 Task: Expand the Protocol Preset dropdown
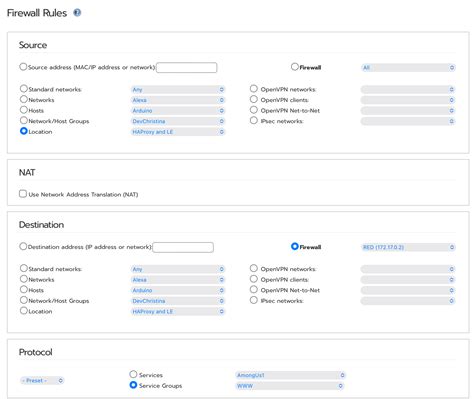[42, 380]
